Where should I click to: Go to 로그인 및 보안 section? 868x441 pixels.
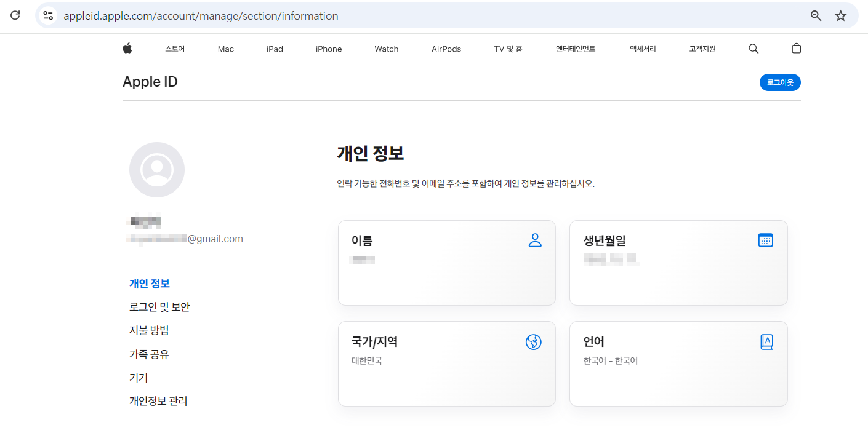159,307
